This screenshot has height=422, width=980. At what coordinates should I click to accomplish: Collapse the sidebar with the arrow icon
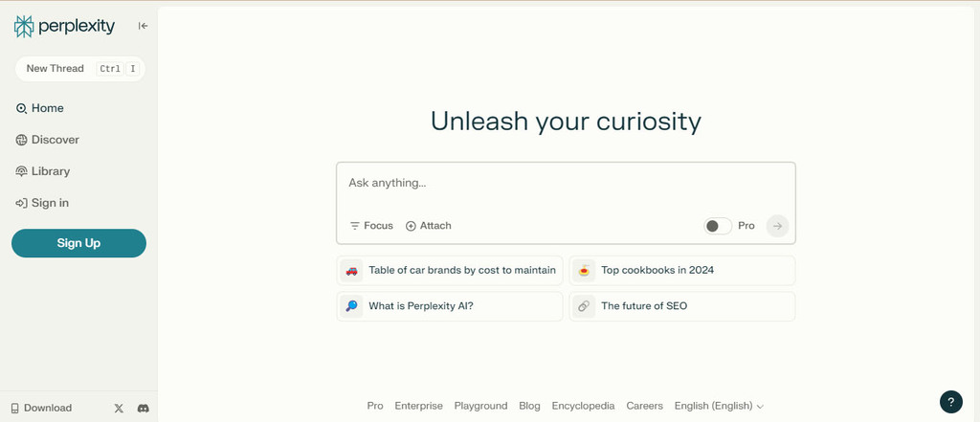tap(143, 26)
